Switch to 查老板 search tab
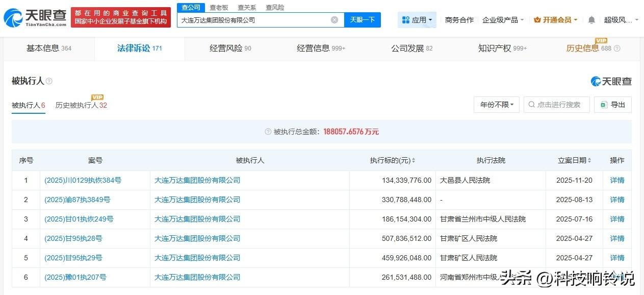Viewport: 644px width, 295px height. coord(219,8)
